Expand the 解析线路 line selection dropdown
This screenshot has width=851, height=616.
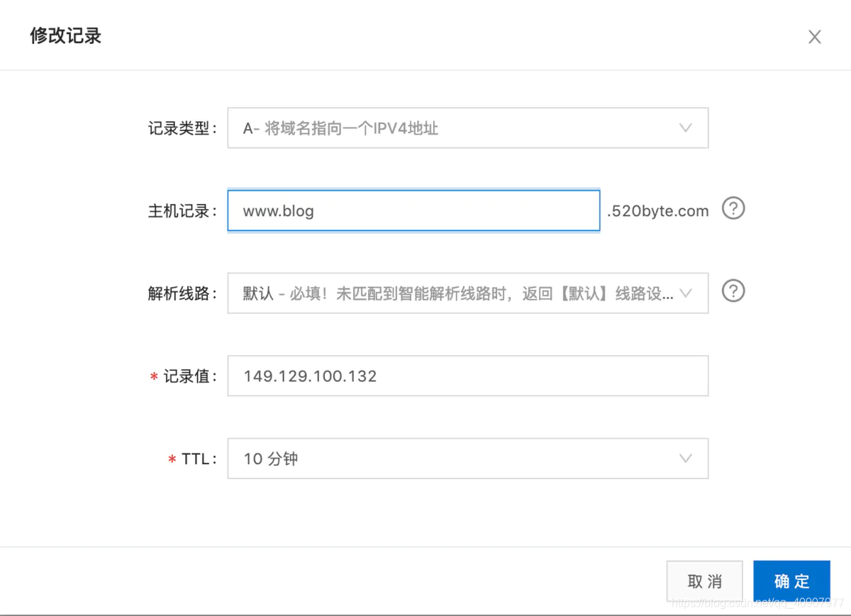click(x=467, y=293)
